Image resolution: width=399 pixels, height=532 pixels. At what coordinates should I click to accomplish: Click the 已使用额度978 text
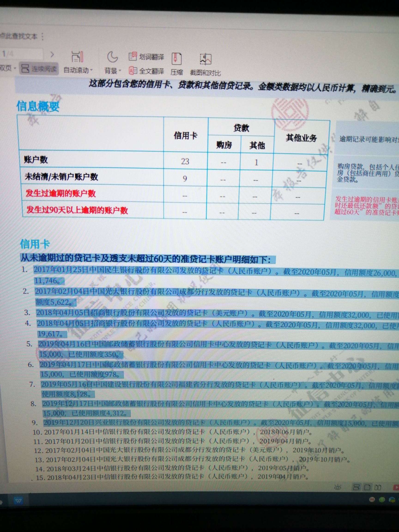[95, 375]
